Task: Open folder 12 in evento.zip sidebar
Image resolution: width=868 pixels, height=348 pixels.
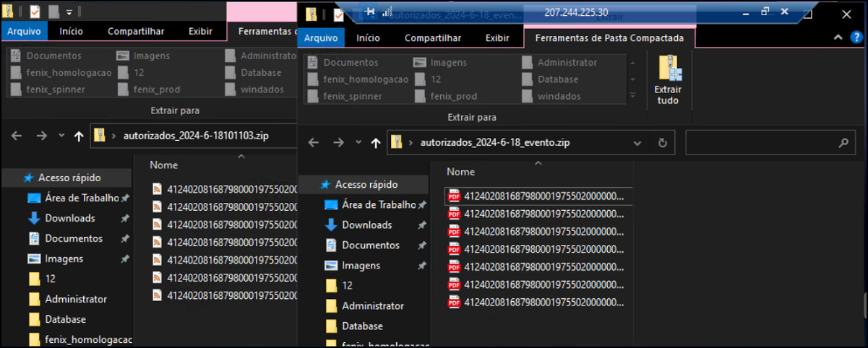Action: 338,286
